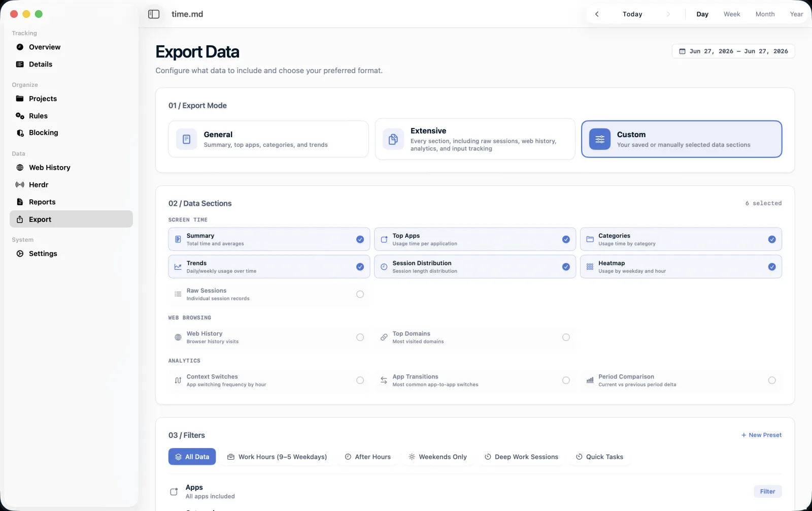Click the Settings gear icon
Viewport: 812px width, 511px height.
[x=20, y=253]
